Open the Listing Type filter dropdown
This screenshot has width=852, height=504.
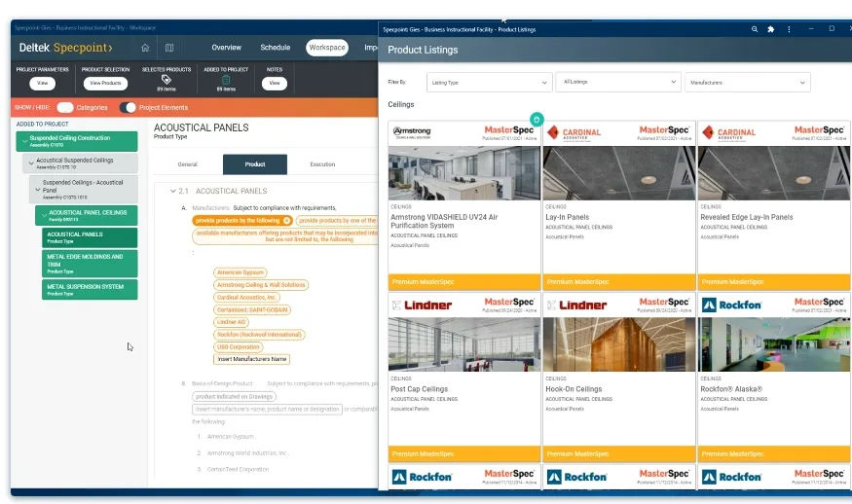tap(489, 83)
